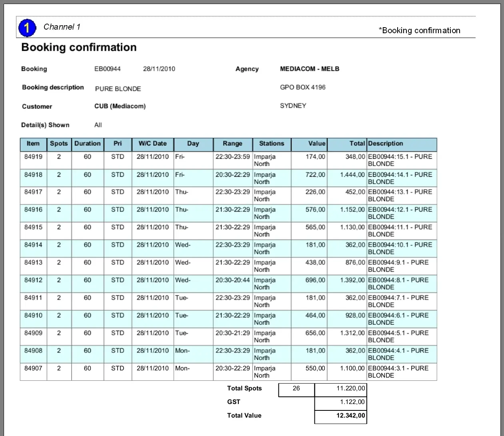The image size is (504, 436).
Task: Click the booking number EB00944
Action: coord(108,69)
